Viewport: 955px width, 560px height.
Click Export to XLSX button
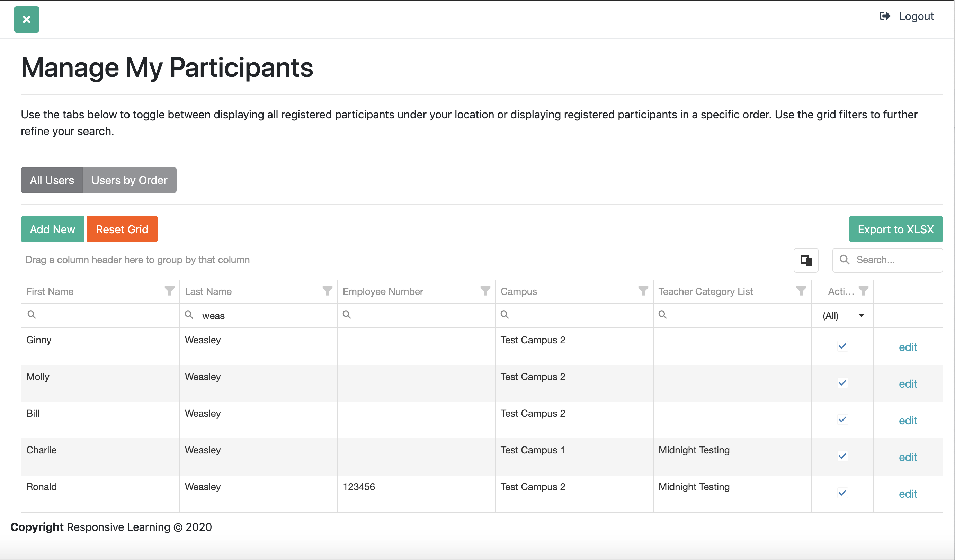pyautogui.click(x=895, y=229)
